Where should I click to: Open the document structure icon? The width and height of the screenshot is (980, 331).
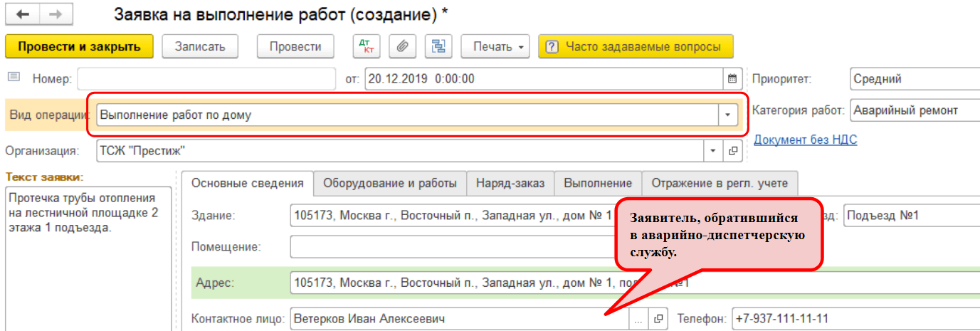(439, 47)
